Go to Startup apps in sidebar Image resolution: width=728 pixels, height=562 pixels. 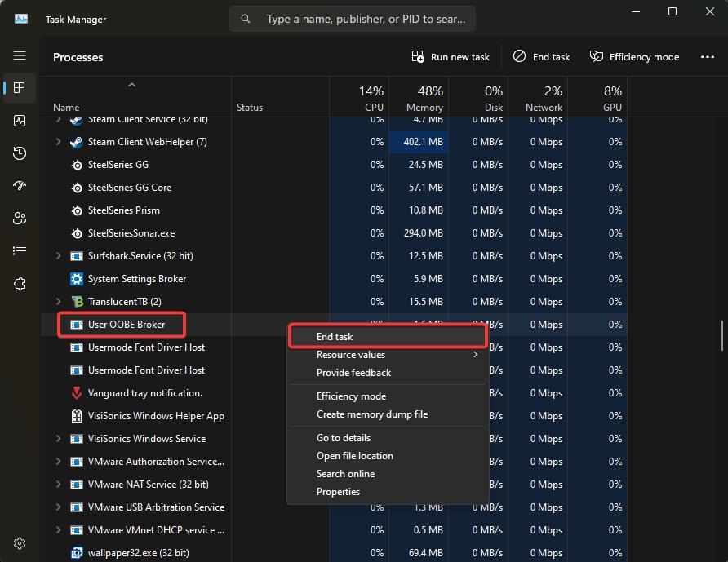pos(20,186)
